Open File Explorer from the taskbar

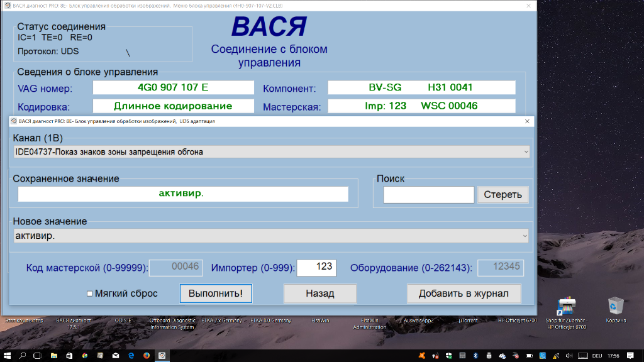(x=53, y=355)
